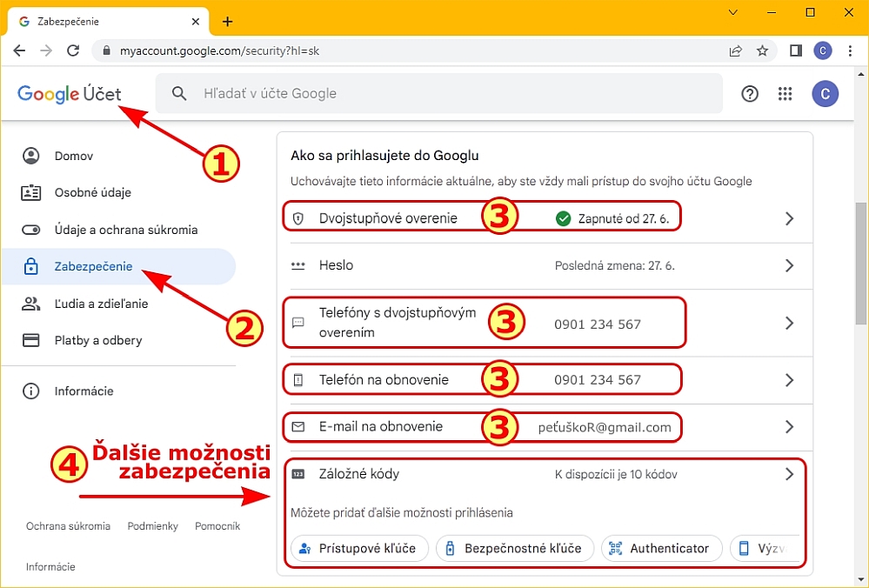Screen dimensions: 869x588
Task: Open the Google apps grid
Action: coord(785,94)
